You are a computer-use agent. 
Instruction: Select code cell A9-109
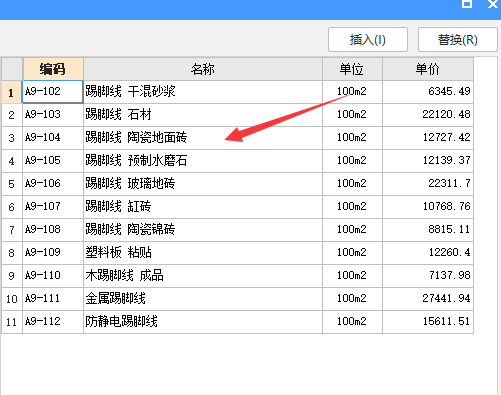[x=53, y=253]
